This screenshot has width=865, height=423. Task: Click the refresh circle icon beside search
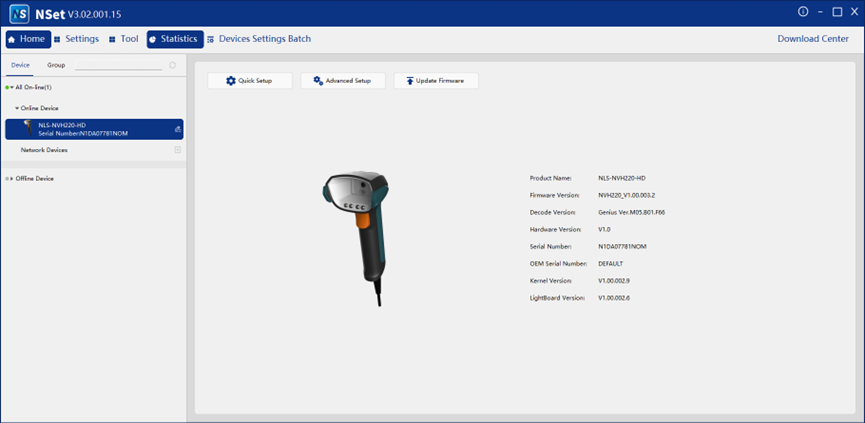tap(173, 65)
